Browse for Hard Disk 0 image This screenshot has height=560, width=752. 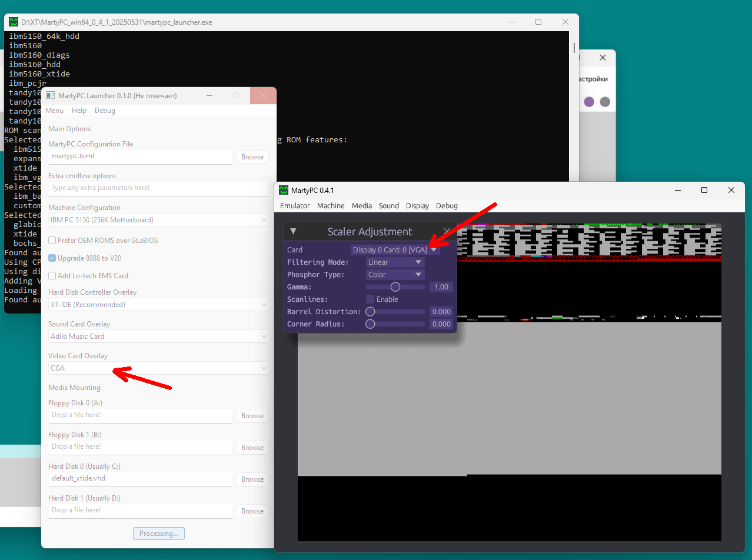(252, 479)
